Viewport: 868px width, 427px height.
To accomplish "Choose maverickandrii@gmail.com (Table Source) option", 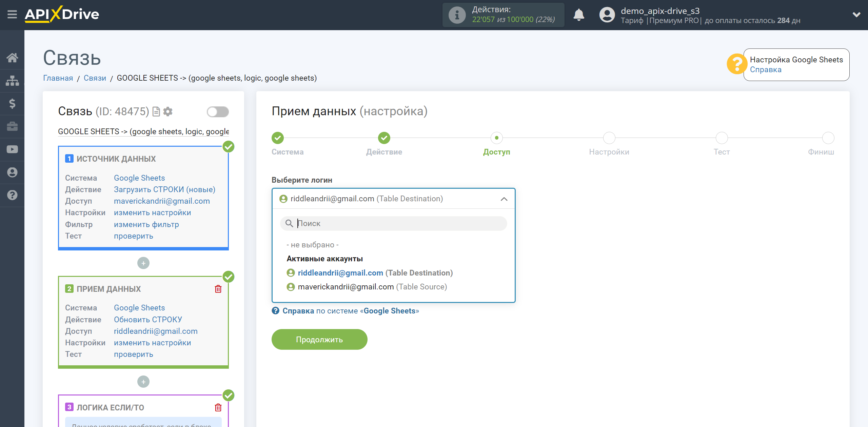I will click(x=367, y=287).
